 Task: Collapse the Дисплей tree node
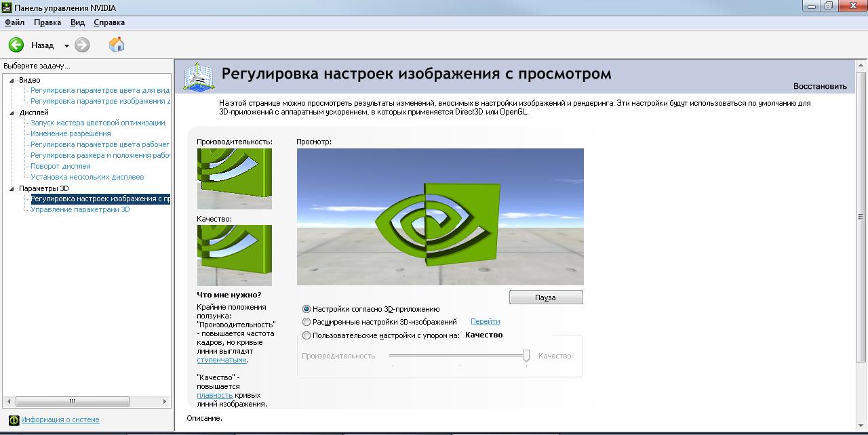[12, 112]
